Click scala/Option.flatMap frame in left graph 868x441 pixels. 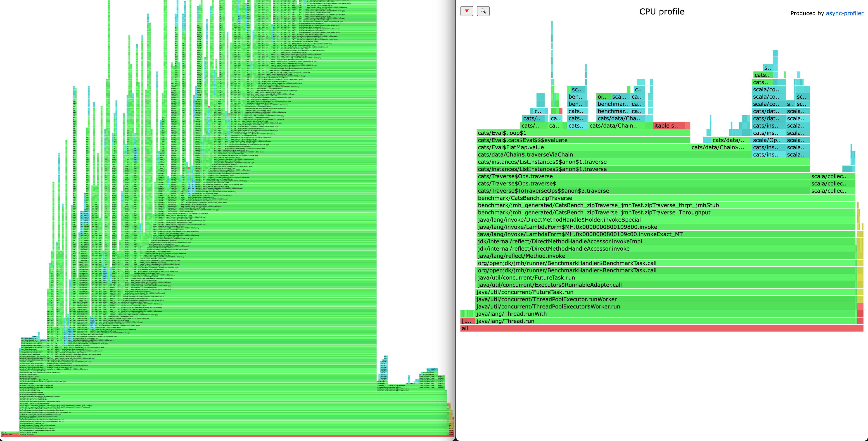click(198, 384)
